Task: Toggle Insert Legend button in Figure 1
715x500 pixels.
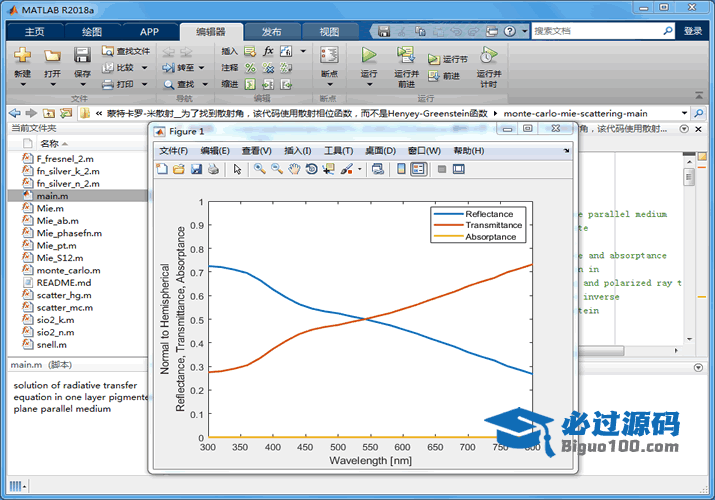Action: tap(418, 169)
